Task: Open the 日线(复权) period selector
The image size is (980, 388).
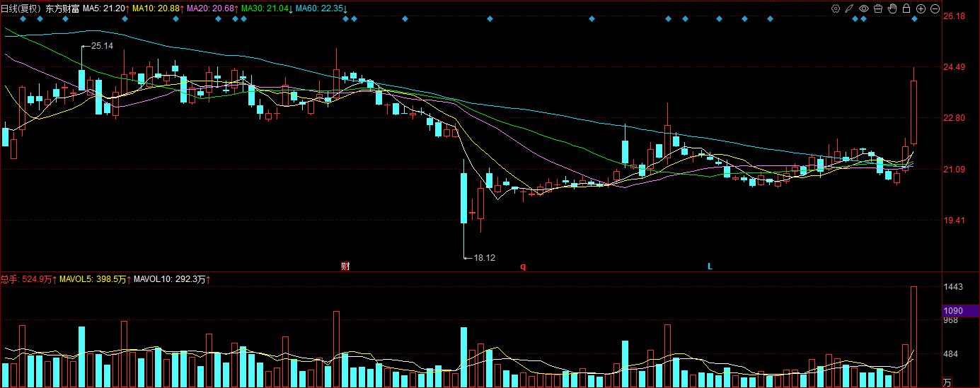Action: (x=21, y=8)
